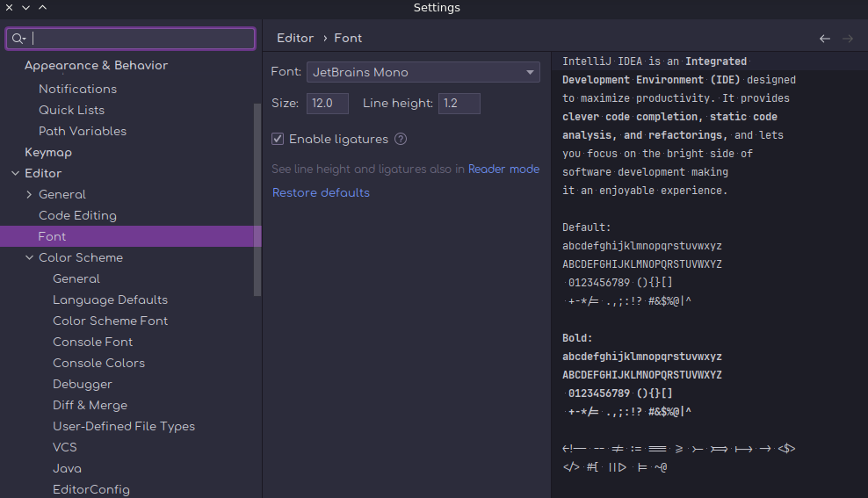The width and height of the screenshot is (868, 498).
Task: Open the Font dropdown list
Action: [530, 72]
